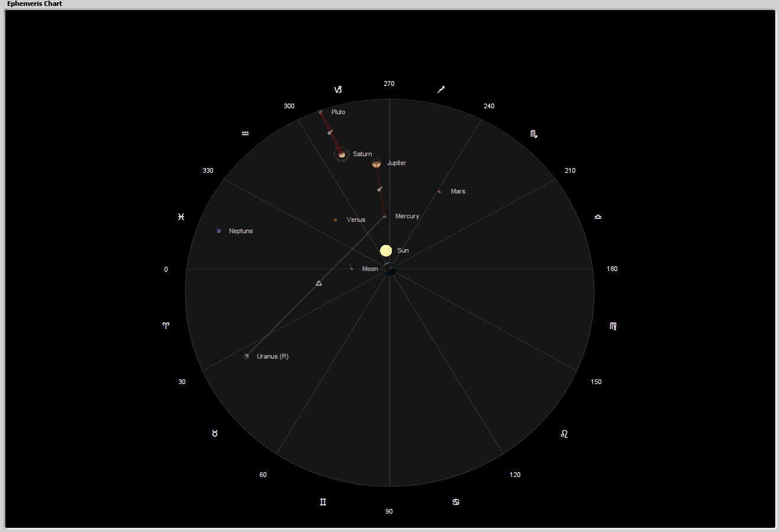The image size is (780, 532).
Task: Click the Ephemeris Chart panel title
Action: click(35, 4)
